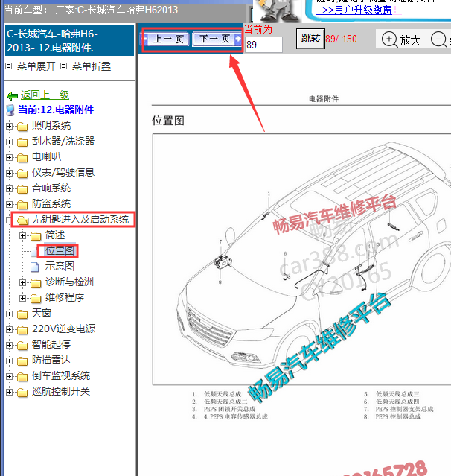Expand the 仪表/驾驶信息 tree node
The image size is (451, 476).
(x=10, y=173)
